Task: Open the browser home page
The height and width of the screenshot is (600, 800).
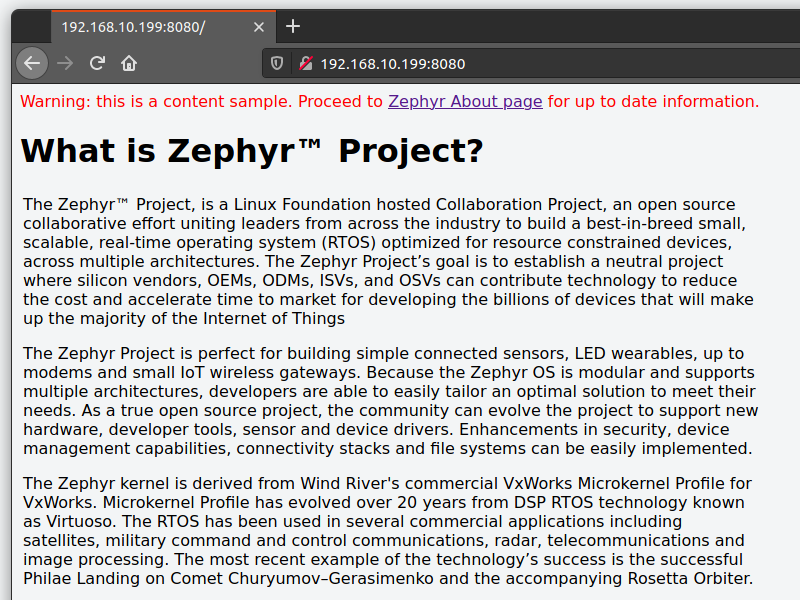Action: point(129,64)
